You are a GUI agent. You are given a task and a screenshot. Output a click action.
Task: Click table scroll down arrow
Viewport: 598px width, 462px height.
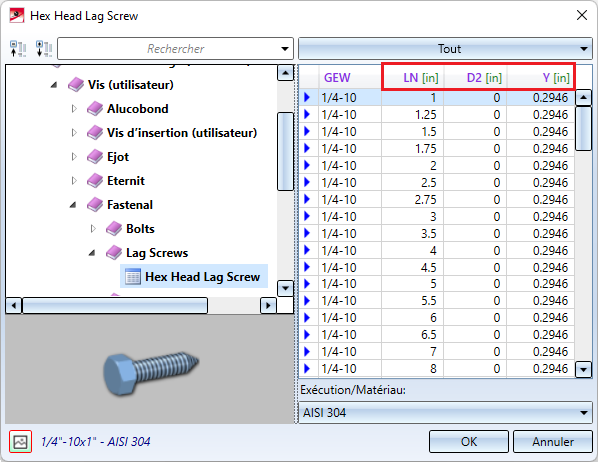pyautogui.click(x=584, y=369)
